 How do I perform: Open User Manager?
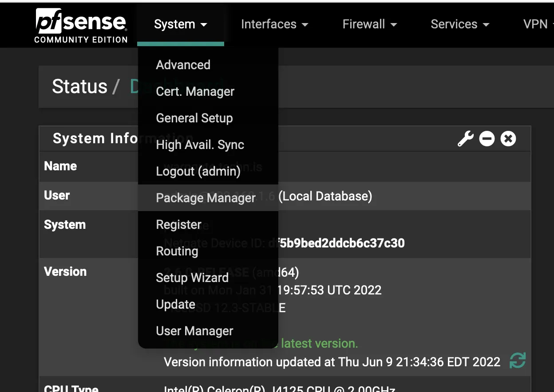[x=194, y=331]
